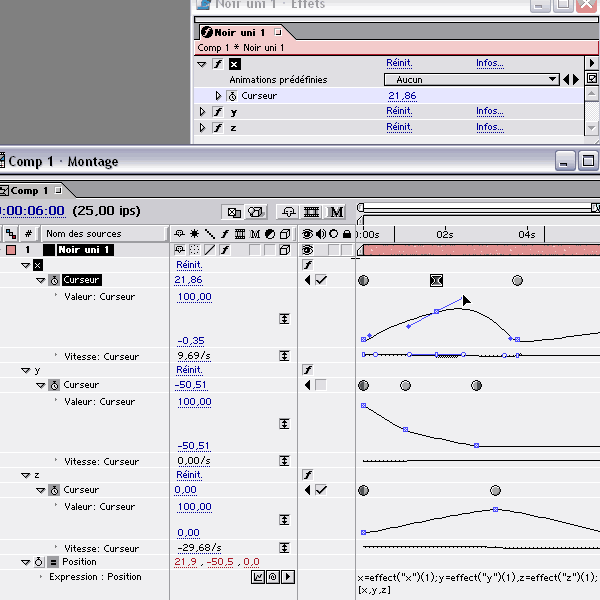The image size is (600, 600).
Task: Click Réinit. for the y effect in Effects panel
Action: tap(399, 111)
